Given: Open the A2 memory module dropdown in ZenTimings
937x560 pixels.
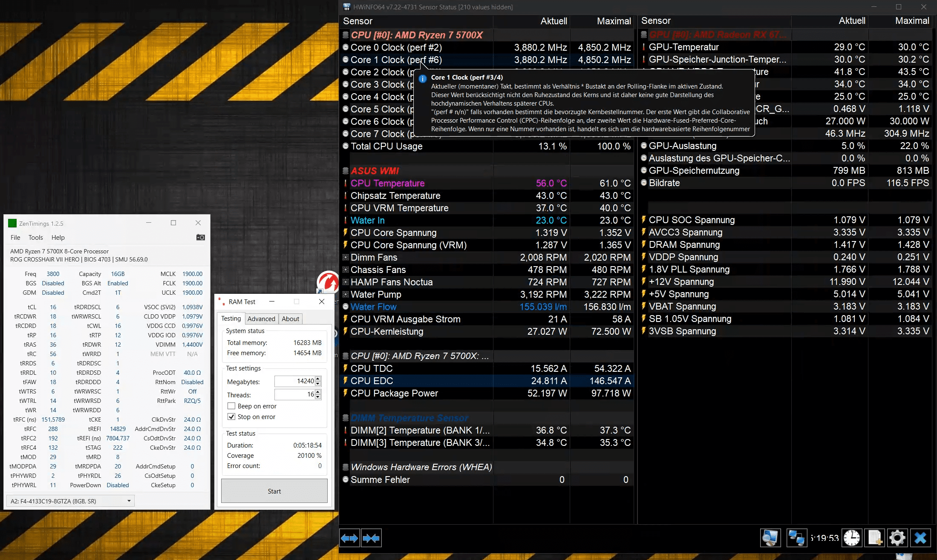Looking at the screenshot, I should (x=71, y=501).
